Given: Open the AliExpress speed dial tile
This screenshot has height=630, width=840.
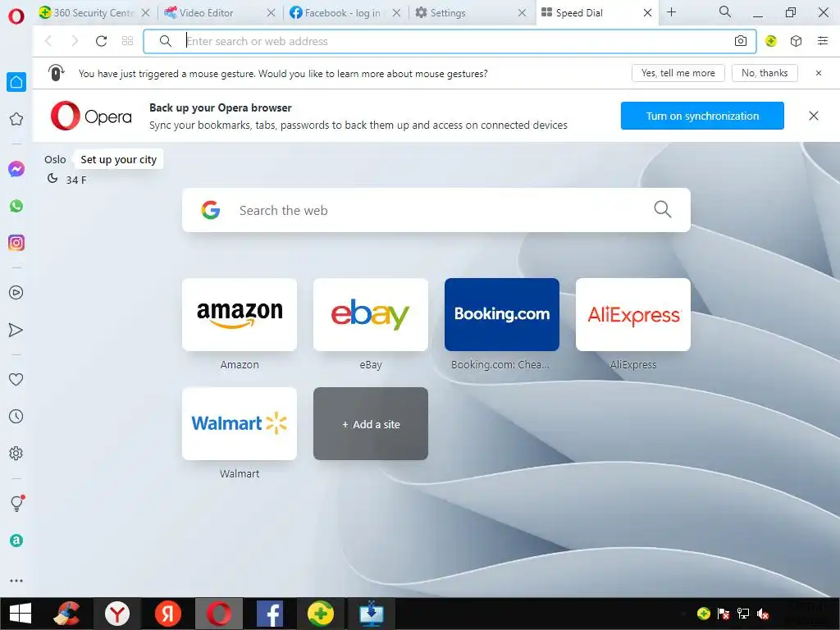Looking at the screenshot, I should tap(633, 314).
